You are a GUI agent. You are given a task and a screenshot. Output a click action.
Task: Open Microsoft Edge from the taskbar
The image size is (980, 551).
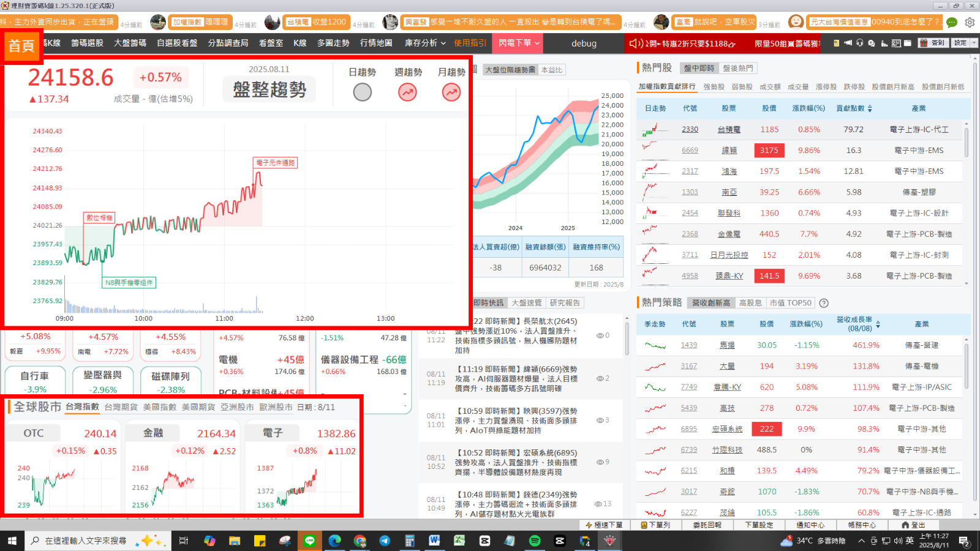[334, 541]
